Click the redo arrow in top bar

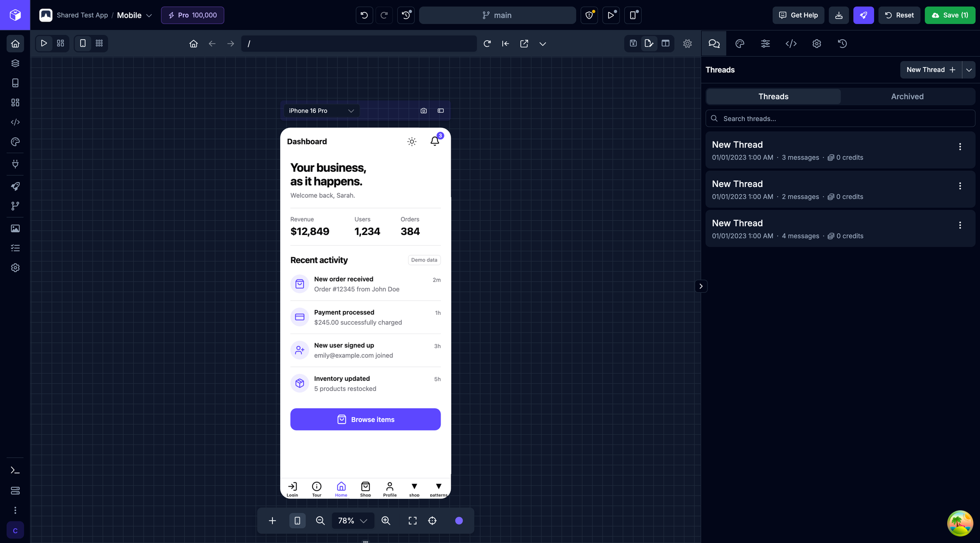384,15
